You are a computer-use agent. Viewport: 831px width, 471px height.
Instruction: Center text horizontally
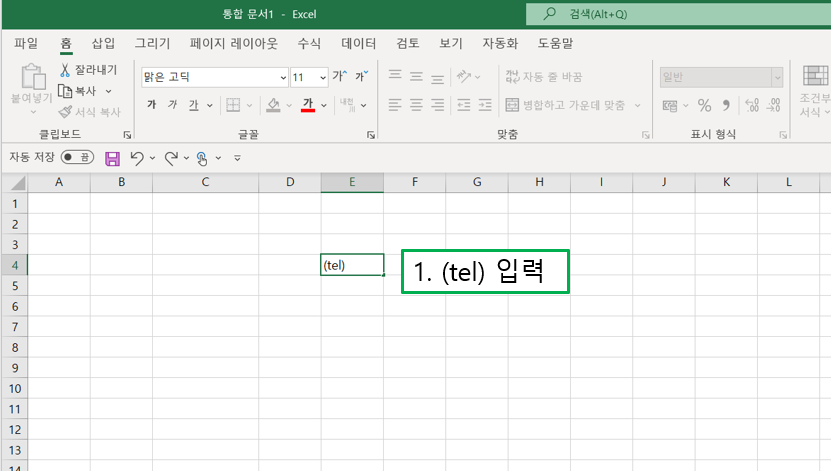pyautogui.click(x=416, y=105)
